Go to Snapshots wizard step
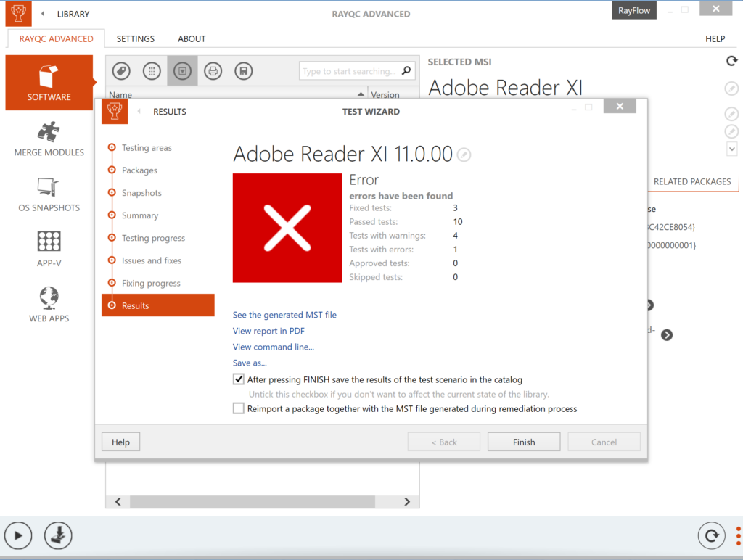The height and width of the screenshot is (560, 743). [x=141, y=193]
